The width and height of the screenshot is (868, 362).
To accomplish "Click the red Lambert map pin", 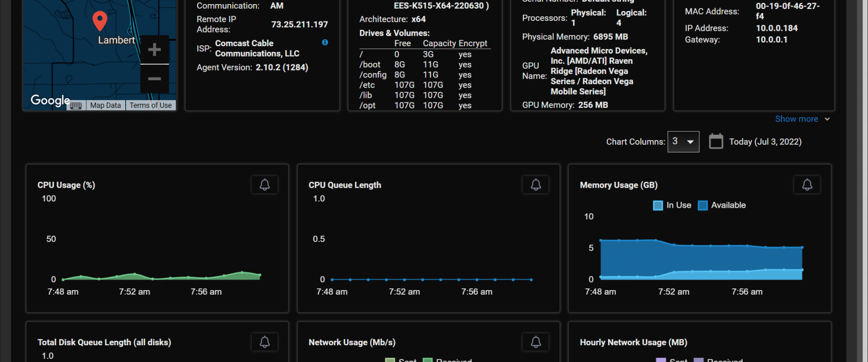I will [100, 21].
